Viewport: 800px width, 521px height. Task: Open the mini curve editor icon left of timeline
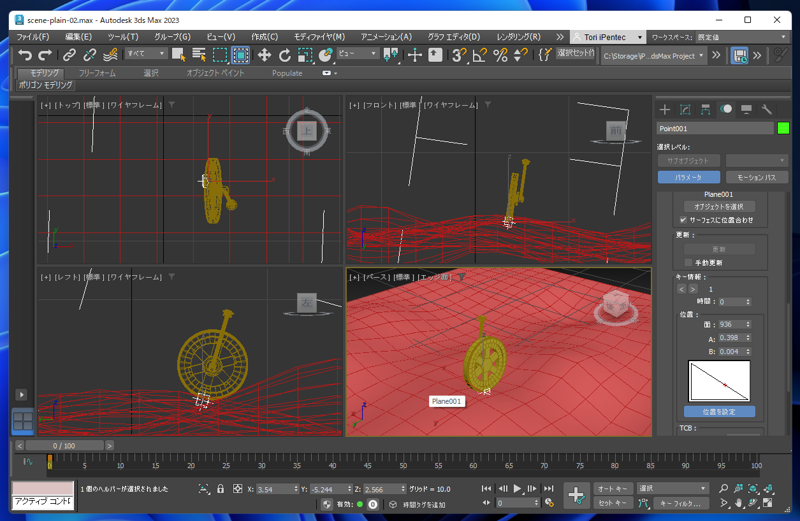(28, 462)
